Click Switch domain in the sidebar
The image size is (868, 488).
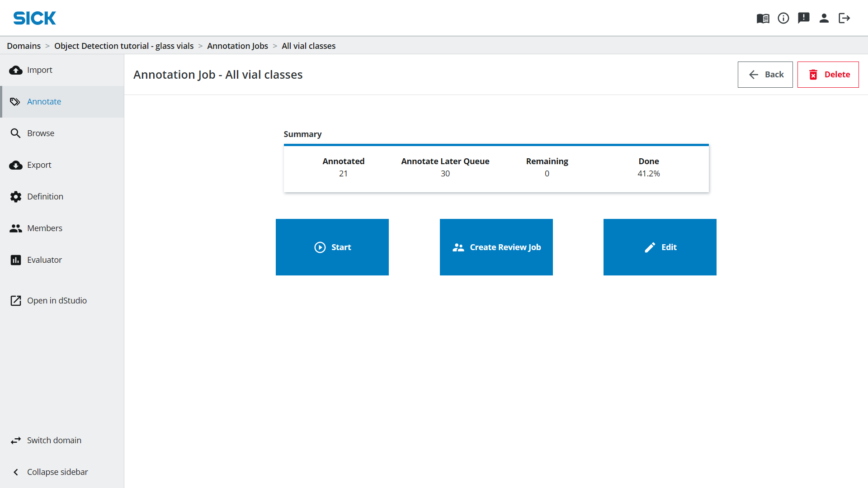[54, 440]
